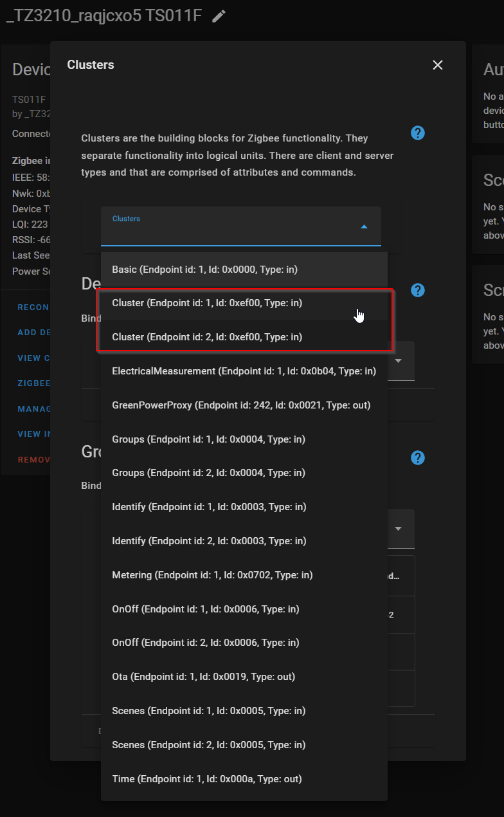
Task: Select the Metering cluster on Endpoint 1
Action: click(212, 574)
